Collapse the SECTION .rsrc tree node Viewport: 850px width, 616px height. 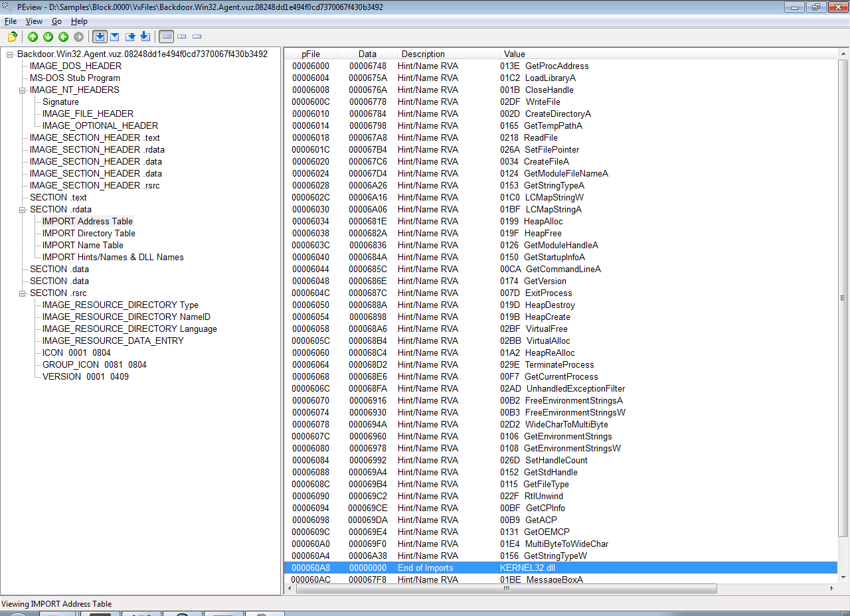21,293
